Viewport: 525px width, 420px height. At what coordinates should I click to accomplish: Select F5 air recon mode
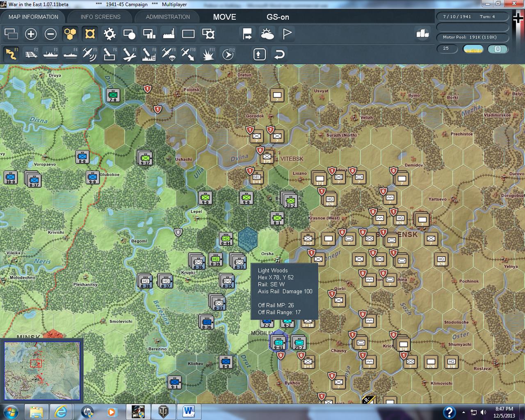click(x=90, y=54)
